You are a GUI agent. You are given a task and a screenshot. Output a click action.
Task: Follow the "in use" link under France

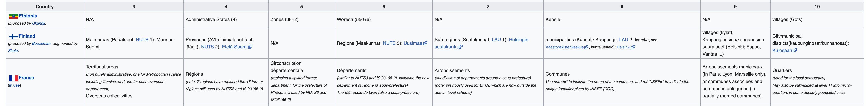pos(14,86)
